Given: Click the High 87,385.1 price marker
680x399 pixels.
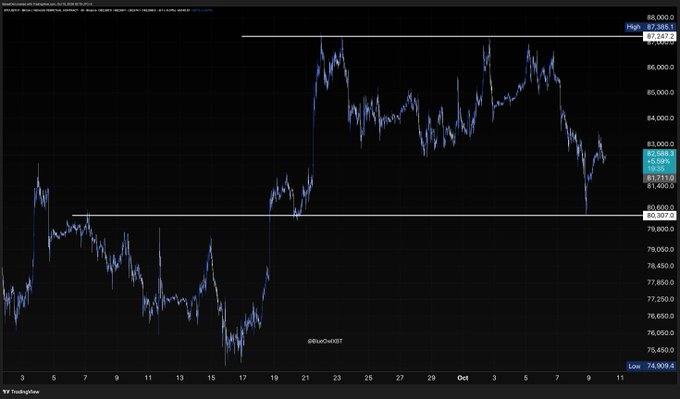Looking at the screenshot, I should point(651,27).
